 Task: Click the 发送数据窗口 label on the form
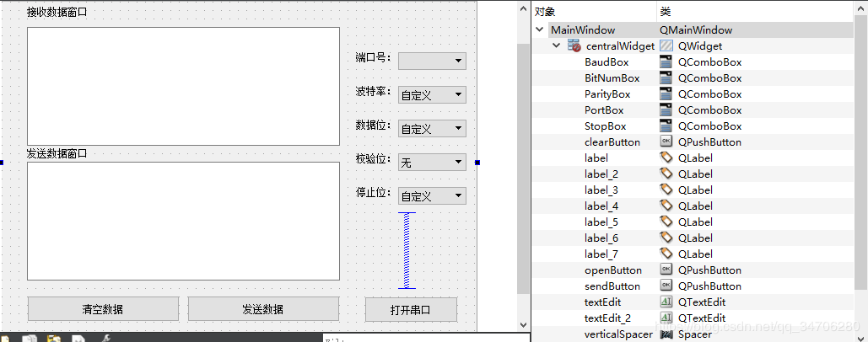point(57,153)
